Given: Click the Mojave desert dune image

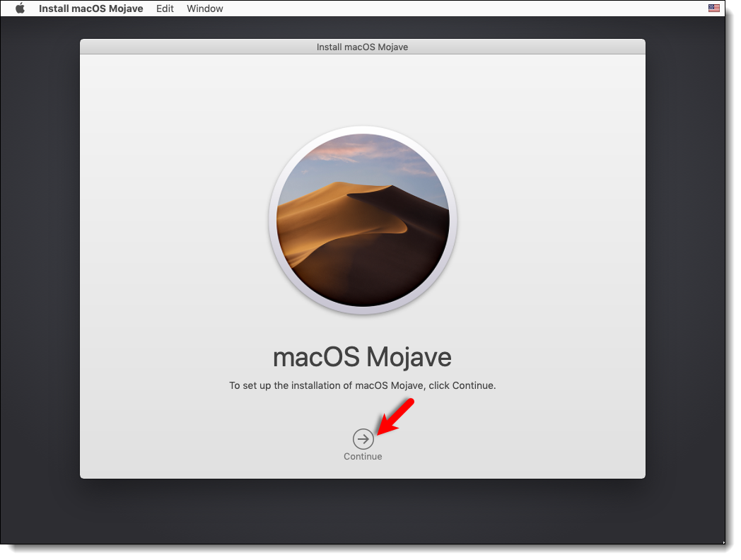Looking at the screenshot, I should click(363, 220).
